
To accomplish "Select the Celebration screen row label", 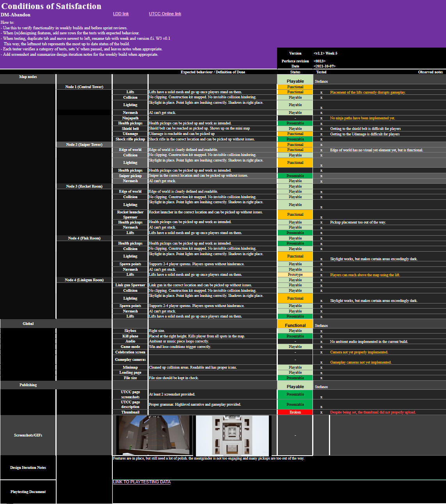I will (x=130, y=352).
